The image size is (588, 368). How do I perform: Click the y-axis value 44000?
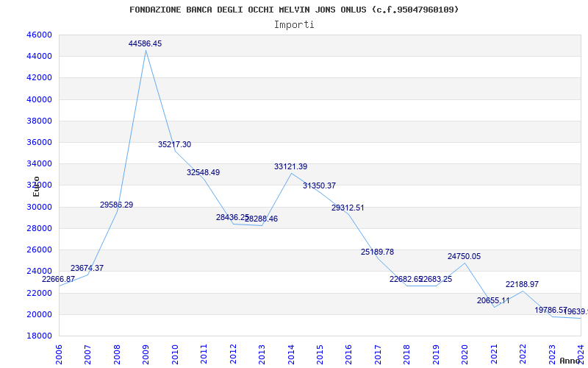[39, 57]
